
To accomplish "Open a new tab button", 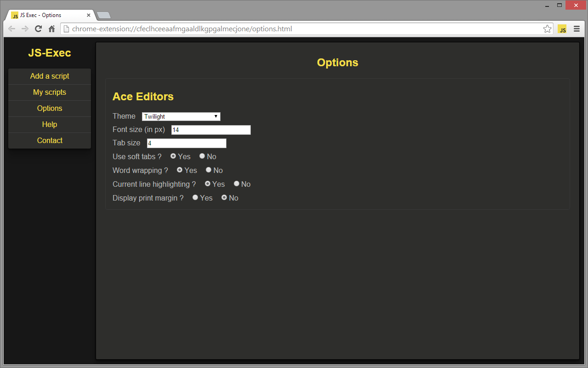I will 104,16.
